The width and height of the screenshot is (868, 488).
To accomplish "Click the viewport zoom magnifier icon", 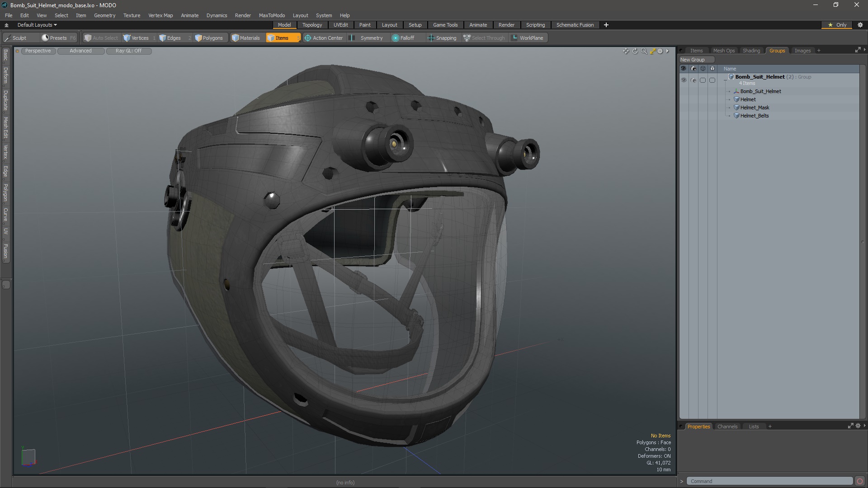I will tap(644, 51).
